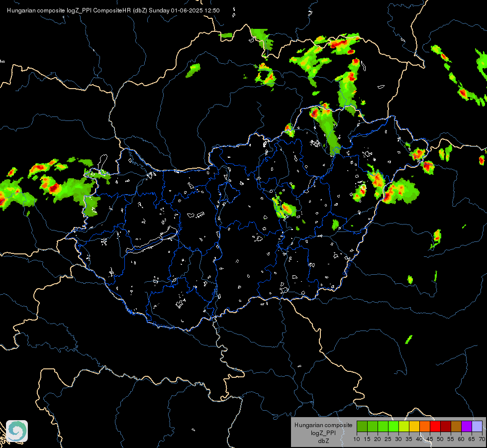Select the 35-40 dBZ yellow swatch

(414, 426)
